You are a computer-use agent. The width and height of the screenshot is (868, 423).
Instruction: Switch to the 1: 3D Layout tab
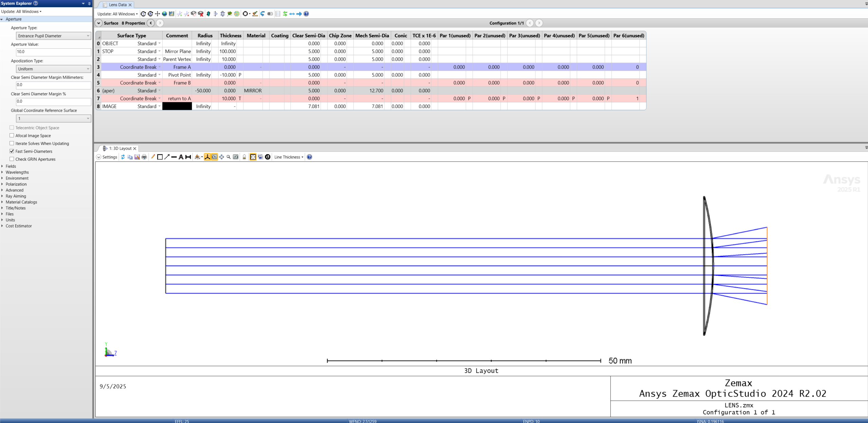click(121, 148)
